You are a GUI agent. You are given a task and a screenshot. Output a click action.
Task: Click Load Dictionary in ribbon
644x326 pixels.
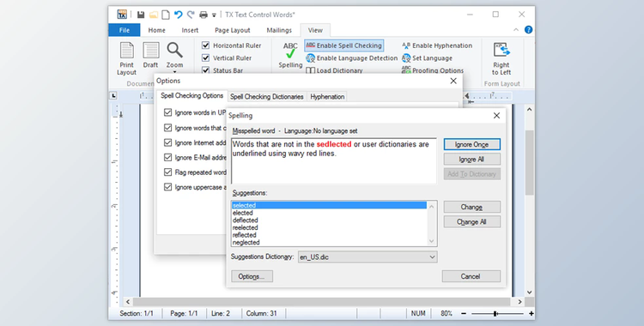(x=334, y=70)
